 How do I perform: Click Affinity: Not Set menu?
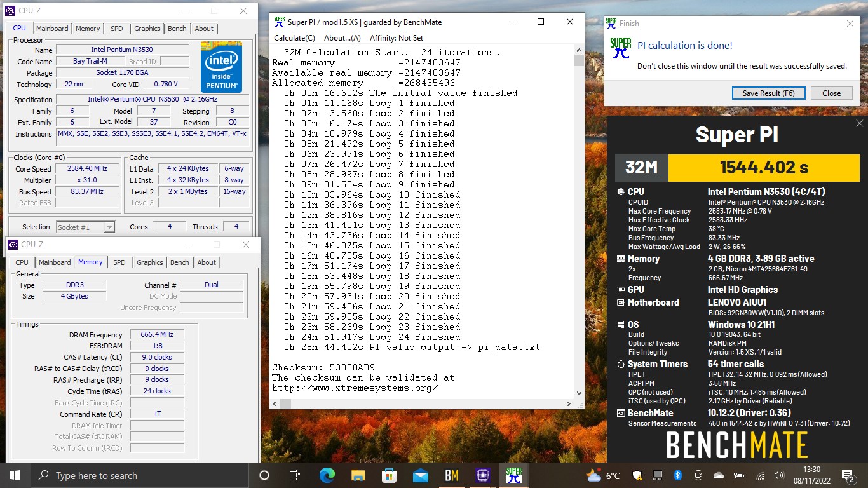[397, 38]
